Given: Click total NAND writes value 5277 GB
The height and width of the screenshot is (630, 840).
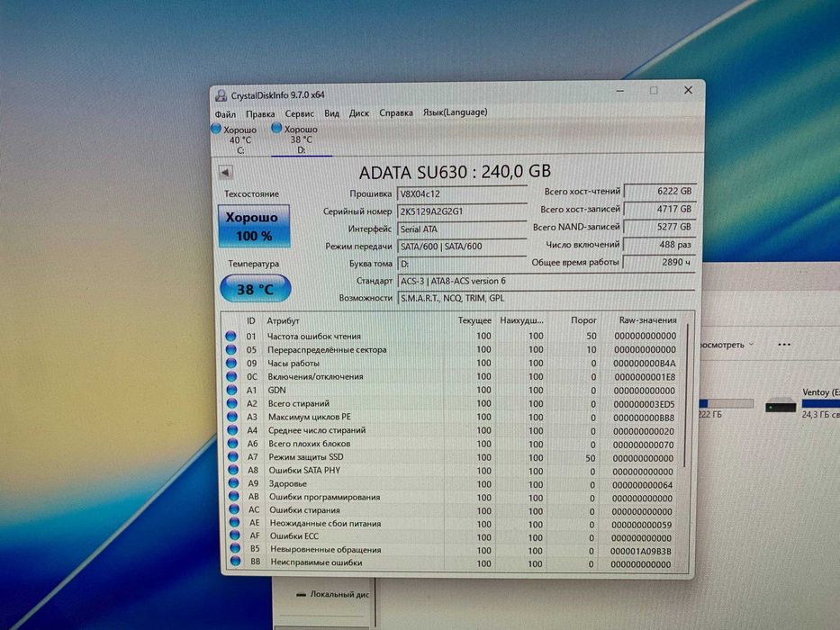Looking at the screenshot, I should (x=660, y=227).
